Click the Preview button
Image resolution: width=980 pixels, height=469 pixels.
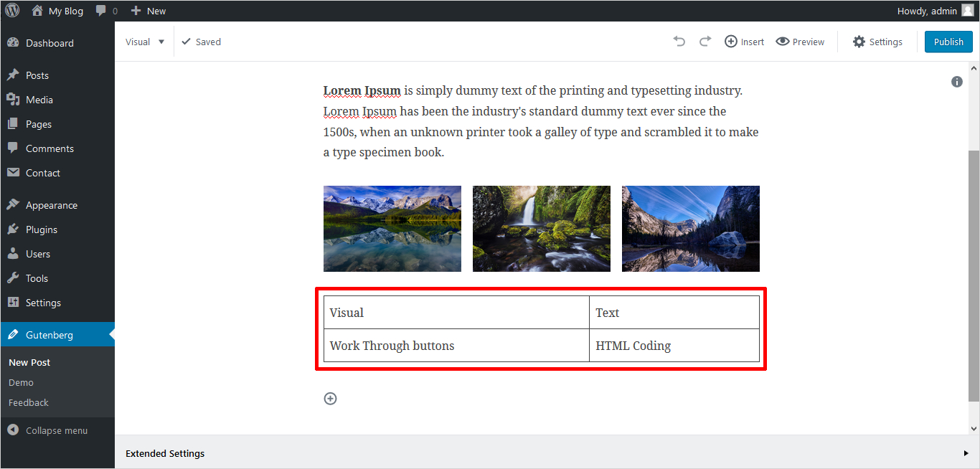800,42
